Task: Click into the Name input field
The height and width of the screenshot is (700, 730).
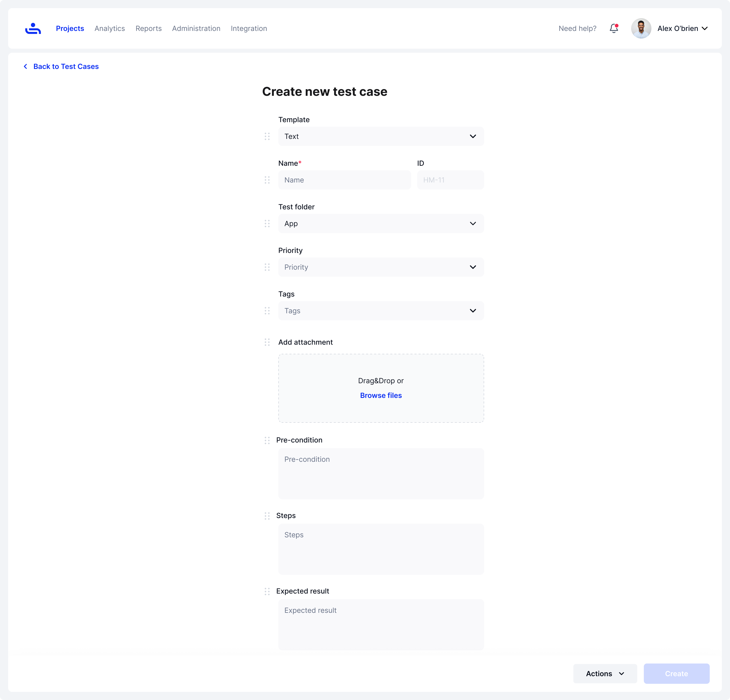Action: (x=344, y=180)
